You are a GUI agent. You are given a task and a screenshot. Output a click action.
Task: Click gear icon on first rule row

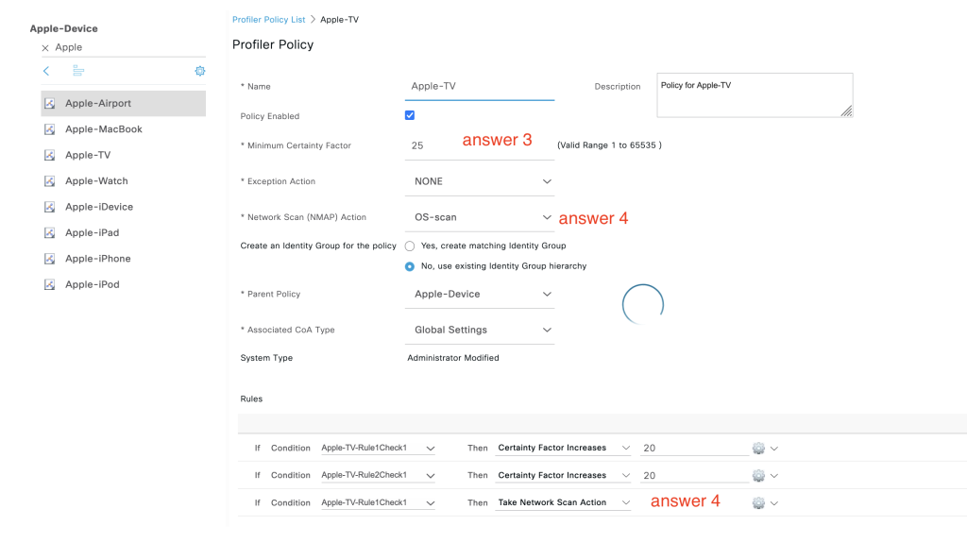click(757, 449)
